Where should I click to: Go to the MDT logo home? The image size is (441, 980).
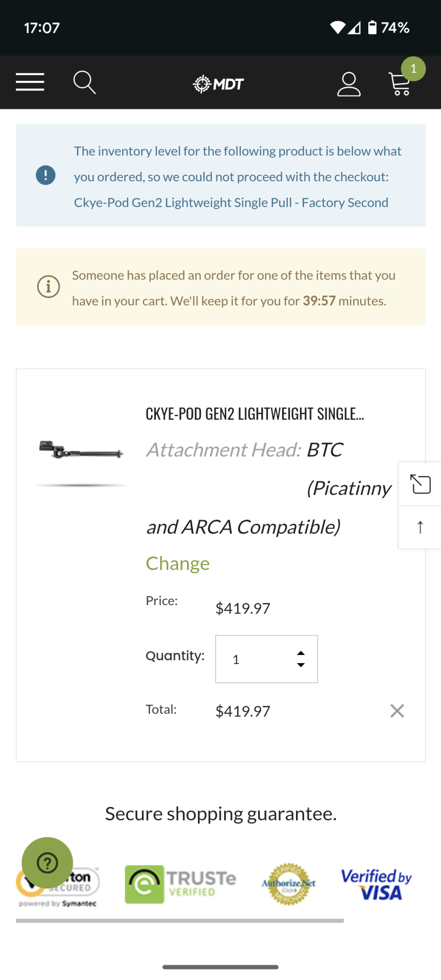pyautogui.click(x=219, y=84)
